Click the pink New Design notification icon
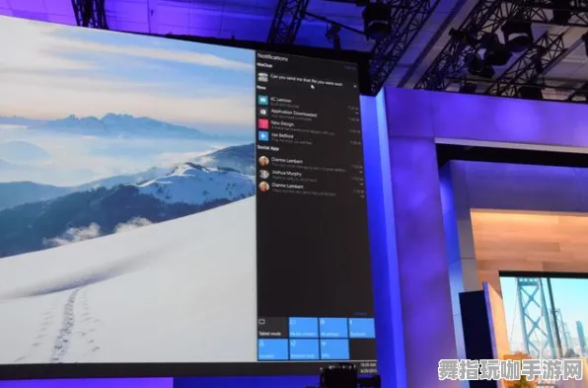 pyautogui.click(x=263, y=123)
